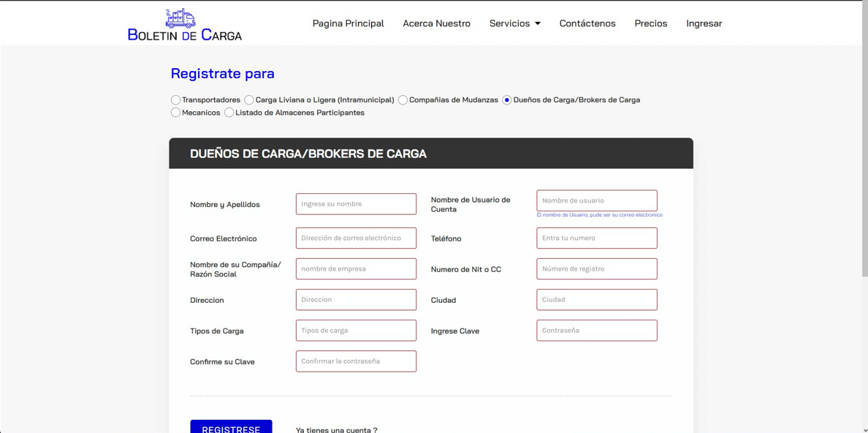This screenshot has height=433, width=868.
Task: Click the Boletin de Carga truck logo
Action: tap(180, 19)
